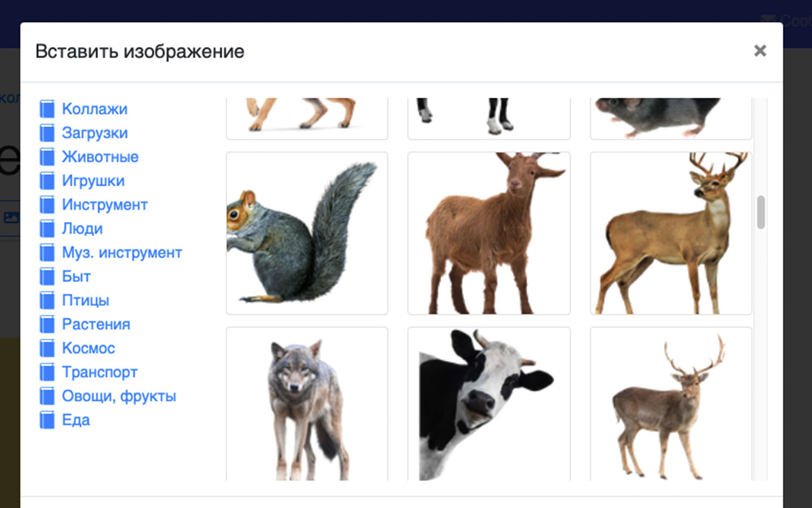Click the book icon beside Животные

(x=47, y=157)
